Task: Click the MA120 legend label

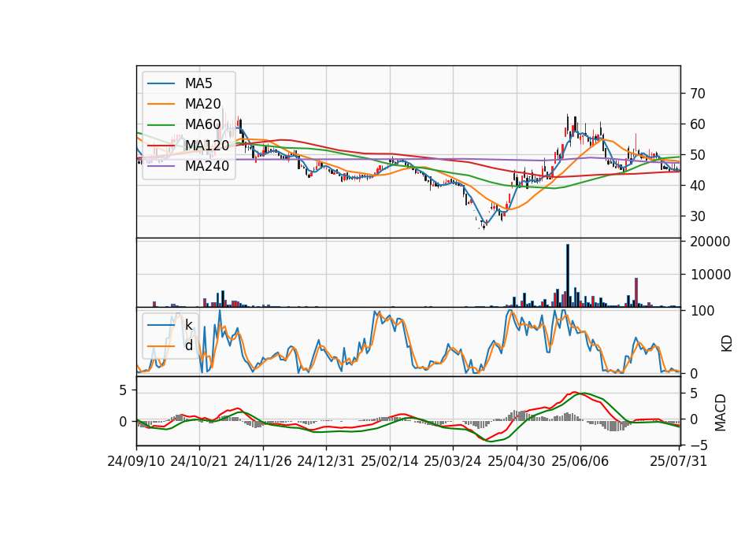Action: pos(207,145)
